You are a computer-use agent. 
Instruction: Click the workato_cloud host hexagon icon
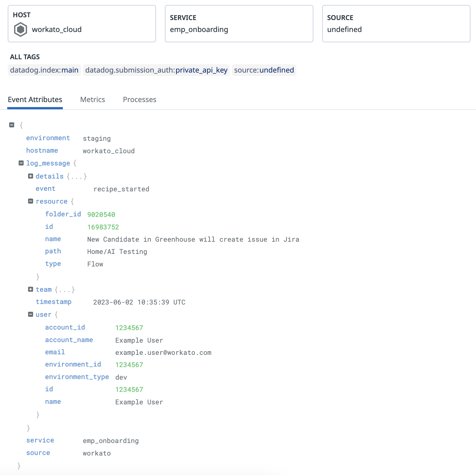click(20, 29)
